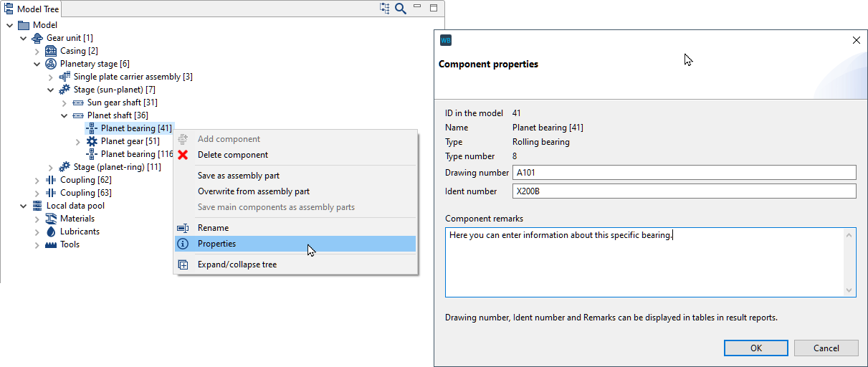Confirm the dialog with OK
This screenshot has height=367, width=868.
coord(755,348)
